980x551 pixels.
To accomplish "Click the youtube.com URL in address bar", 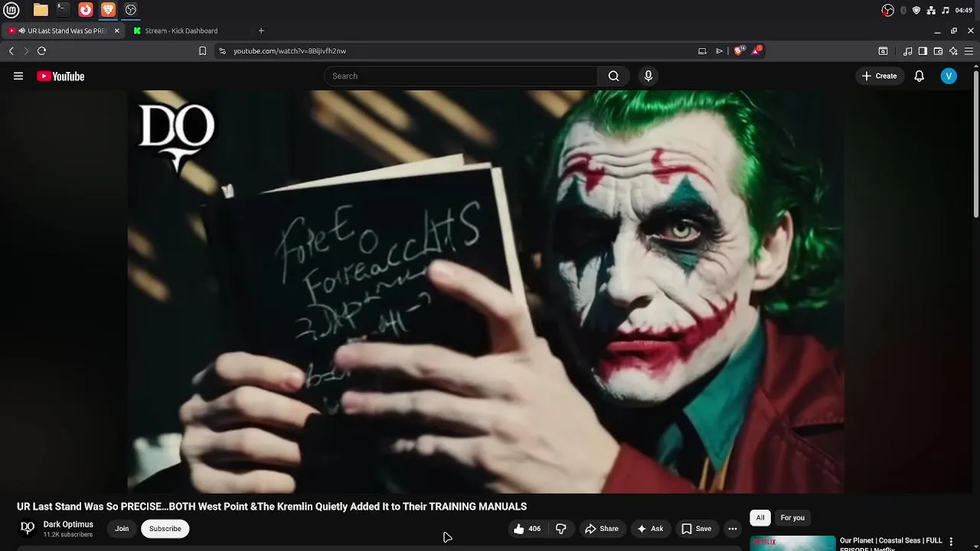I will point(289,51).
